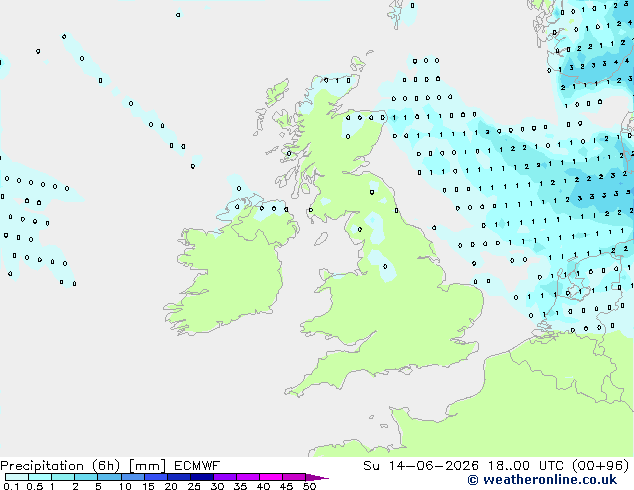634x490 pixels.
Task: Click the ECMWF model label
Action: click(197, 466)
